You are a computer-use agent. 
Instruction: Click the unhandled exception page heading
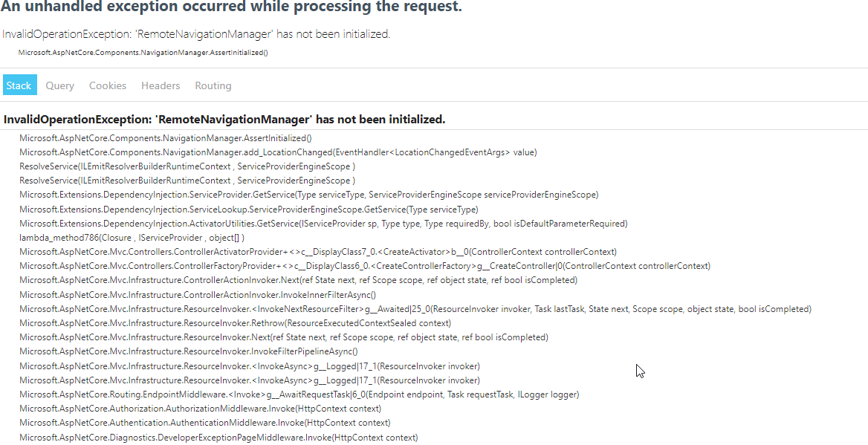tap(231, 7)
